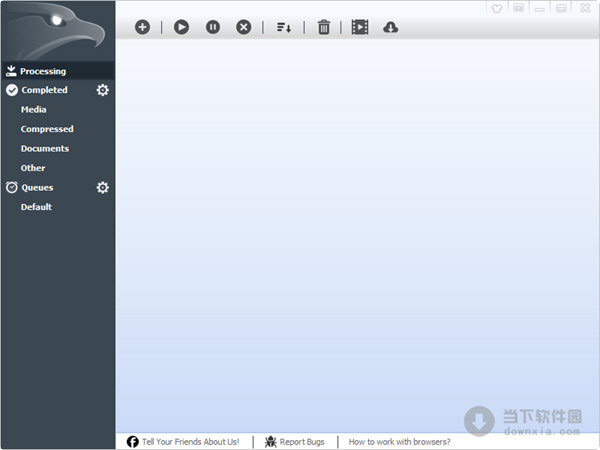Minimize the application window

(540, 8)
